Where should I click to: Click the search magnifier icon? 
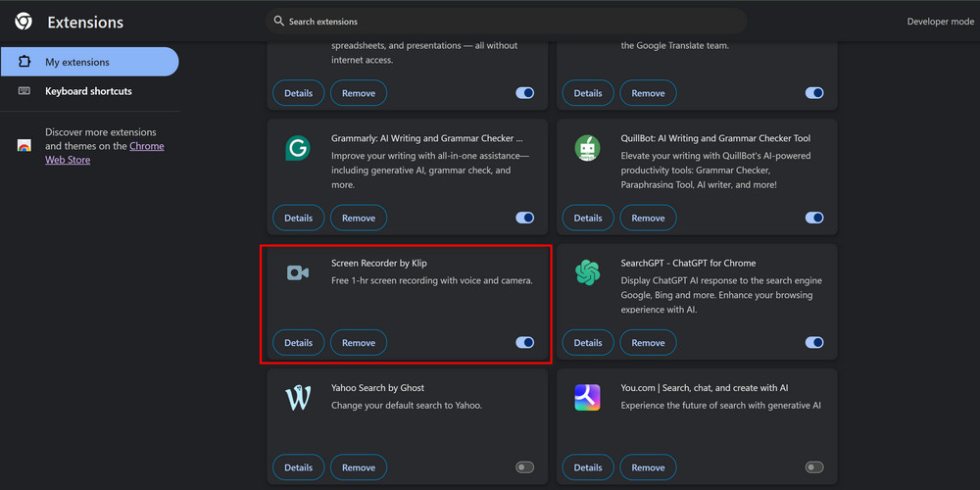point(279,22)
